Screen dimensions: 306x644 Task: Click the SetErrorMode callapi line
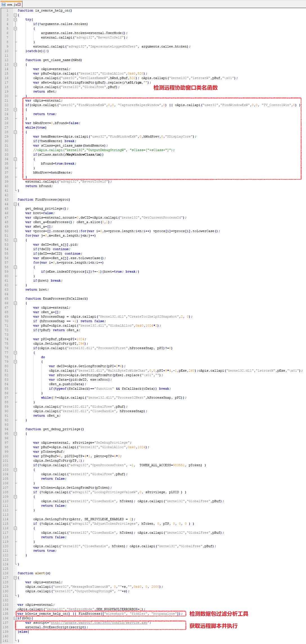tap(81, 609)
